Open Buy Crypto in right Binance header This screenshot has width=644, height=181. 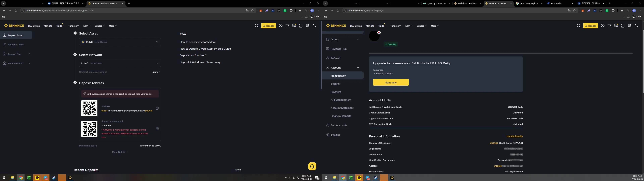pyautogui.click(x=356, y=26)
